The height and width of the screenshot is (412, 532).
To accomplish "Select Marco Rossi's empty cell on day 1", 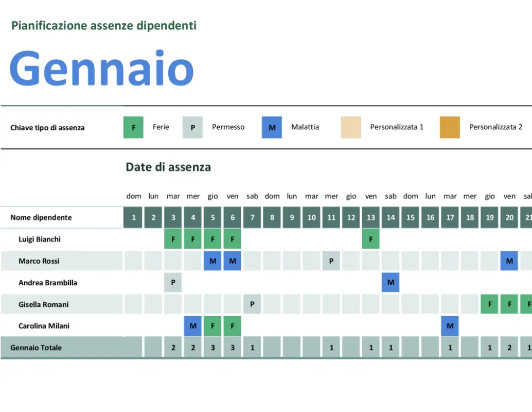I will 133,261.
